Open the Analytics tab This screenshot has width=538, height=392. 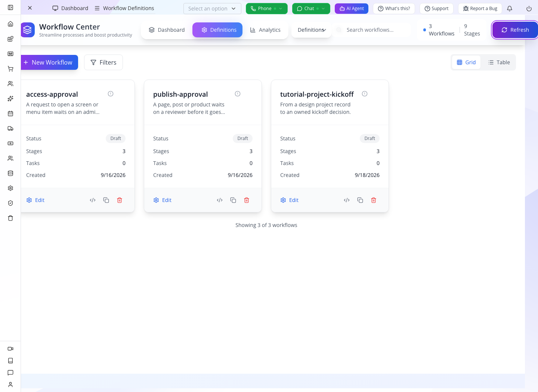[265, 30]
